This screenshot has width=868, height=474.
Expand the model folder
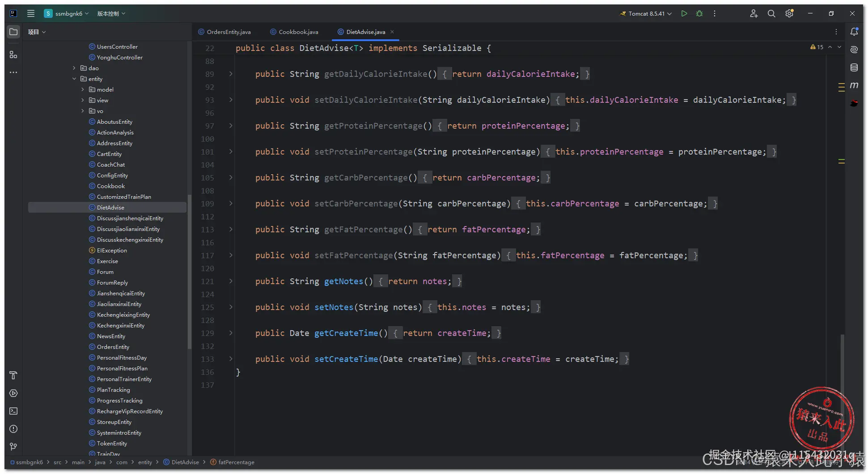pos(83,89)
